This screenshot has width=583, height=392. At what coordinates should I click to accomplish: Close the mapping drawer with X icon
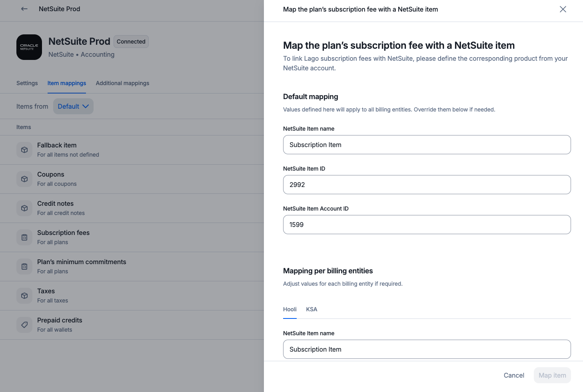(x=563, y=9)
